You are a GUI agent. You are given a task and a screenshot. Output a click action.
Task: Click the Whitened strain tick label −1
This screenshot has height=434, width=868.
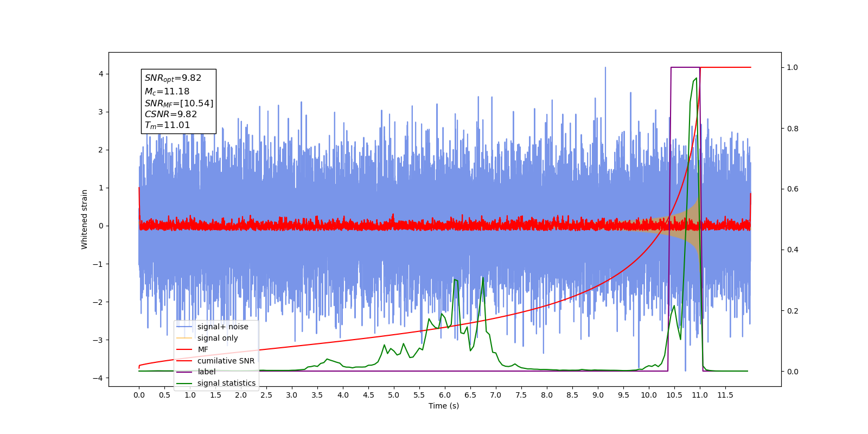click(x=98, y=264)
